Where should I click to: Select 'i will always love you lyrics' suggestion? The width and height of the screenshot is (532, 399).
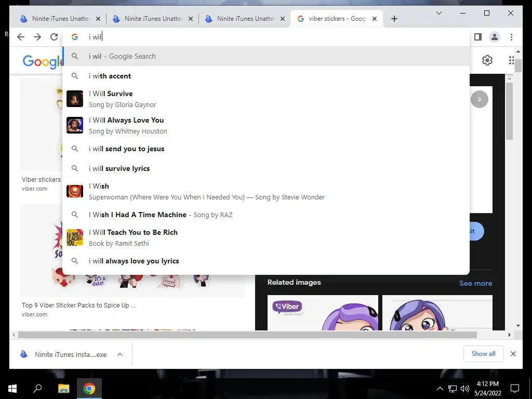pos(266,261)
